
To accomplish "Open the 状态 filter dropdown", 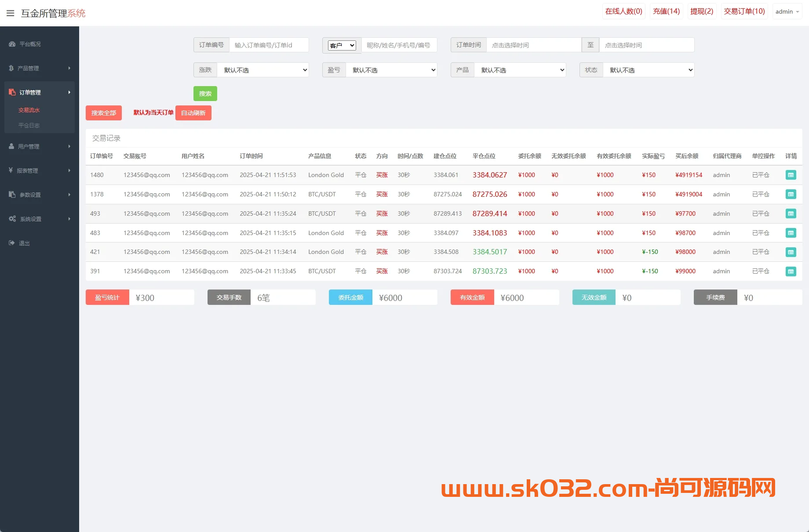I will coord(649,70).
